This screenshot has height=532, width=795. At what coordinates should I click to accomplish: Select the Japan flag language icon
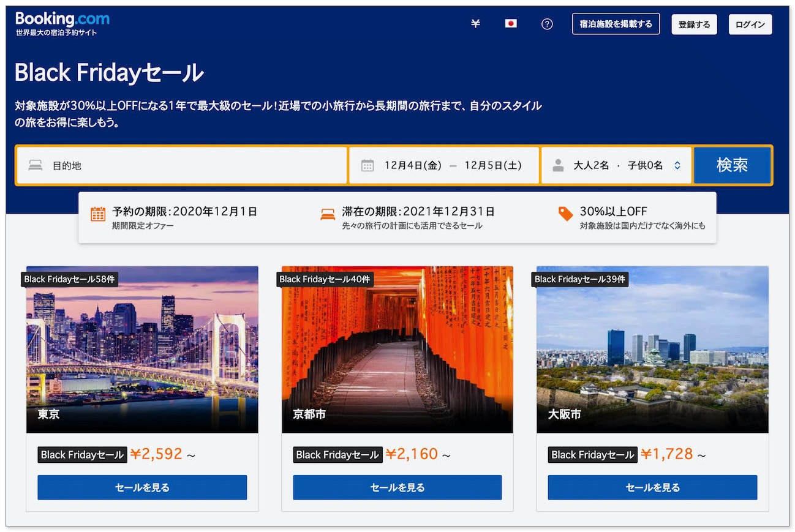pyautogui.click(x=511, y=24)
